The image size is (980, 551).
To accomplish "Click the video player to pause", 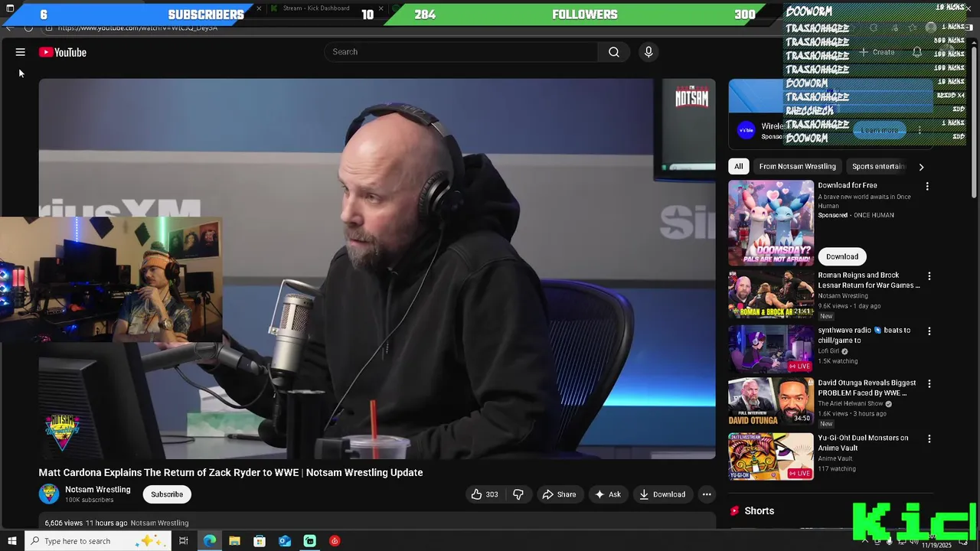I will [377, 269].
